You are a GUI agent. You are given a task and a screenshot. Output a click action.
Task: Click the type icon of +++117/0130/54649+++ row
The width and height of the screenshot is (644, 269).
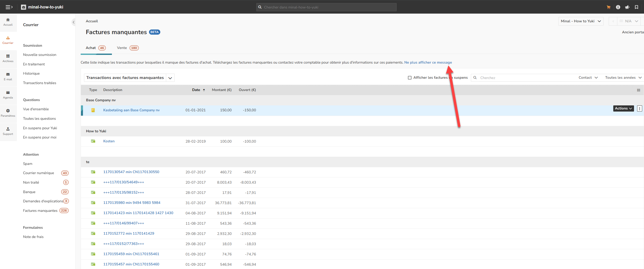[x=93, y=182]
